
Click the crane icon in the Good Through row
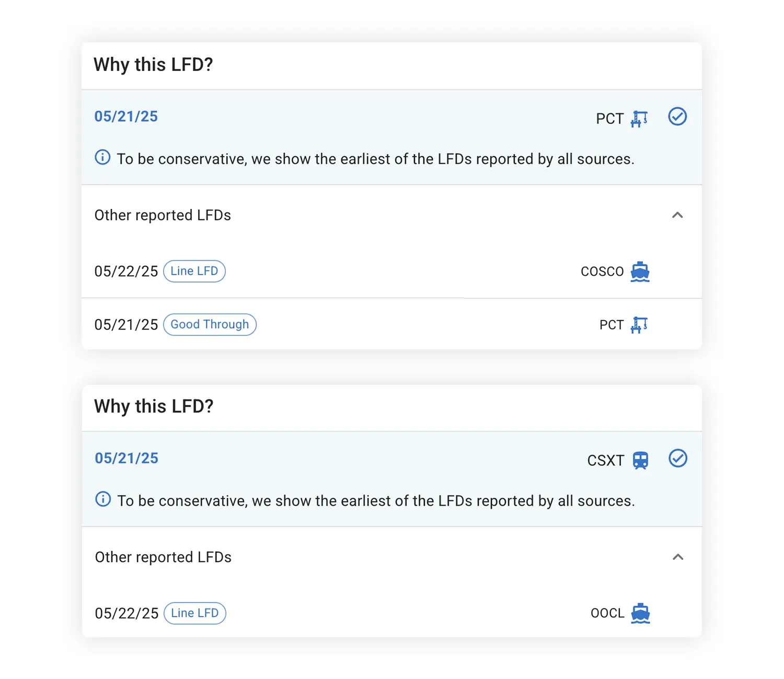pos(639,325)
